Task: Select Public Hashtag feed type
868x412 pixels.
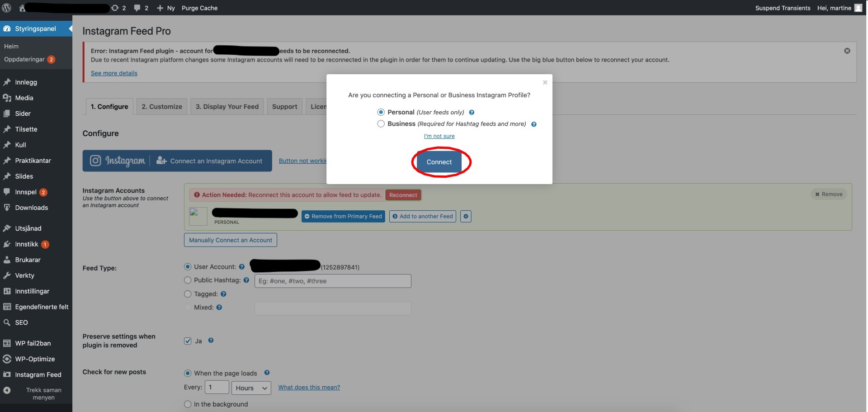Action: point(188,280)
